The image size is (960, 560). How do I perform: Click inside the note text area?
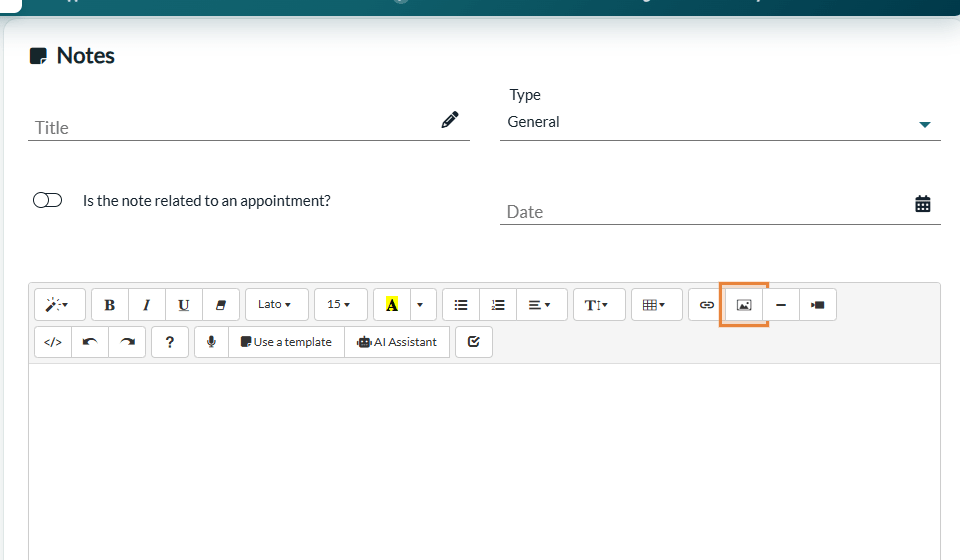(x=484, y=461)
